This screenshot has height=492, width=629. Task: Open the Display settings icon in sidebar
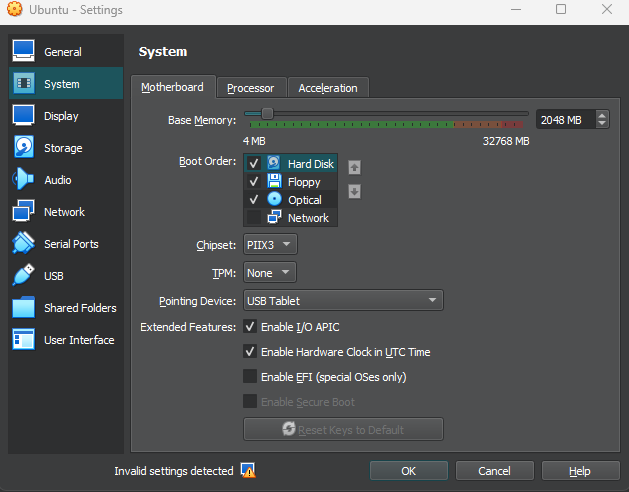pyautogui.click(x=24, y=116)
